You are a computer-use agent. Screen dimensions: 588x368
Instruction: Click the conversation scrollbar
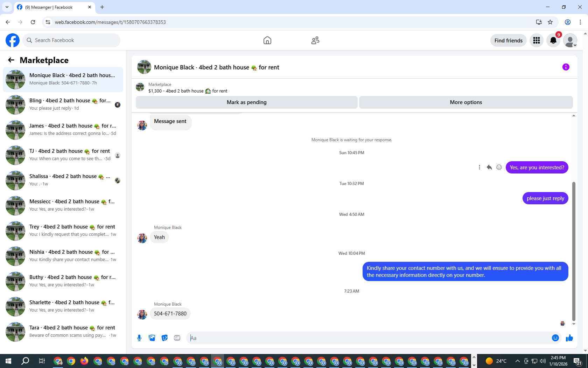pyautogui.click(x=574, y=251)
